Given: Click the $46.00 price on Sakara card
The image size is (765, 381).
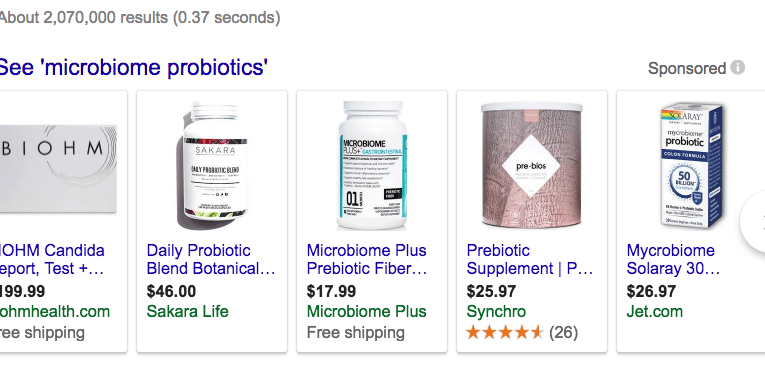Looking at the screenshot, I should tap(171, 291).
